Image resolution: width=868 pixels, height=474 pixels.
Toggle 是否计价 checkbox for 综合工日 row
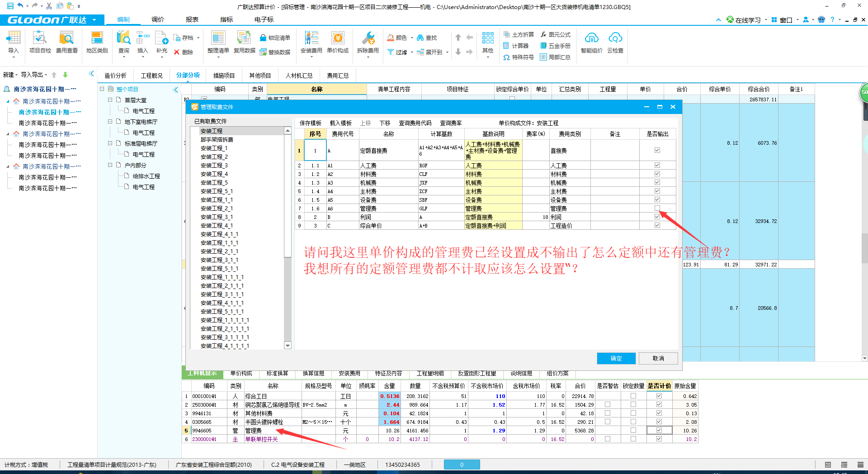coord(659,396)
